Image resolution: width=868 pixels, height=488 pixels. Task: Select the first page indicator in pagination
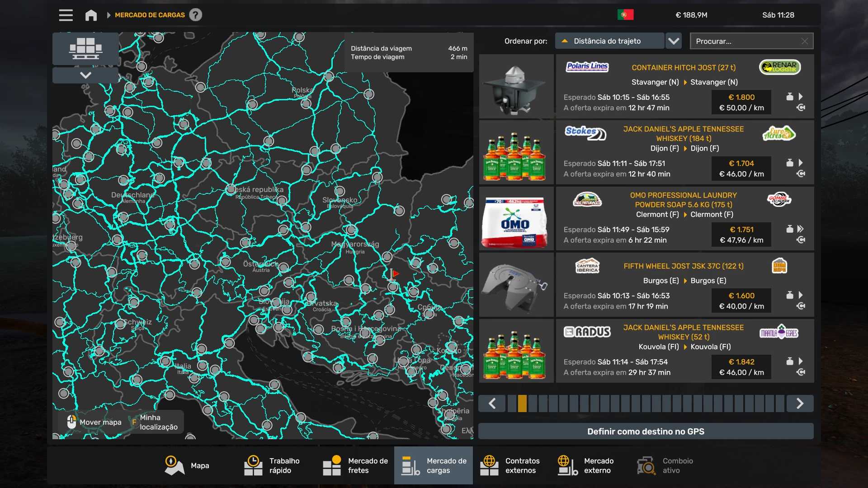(x=512, y=404)
